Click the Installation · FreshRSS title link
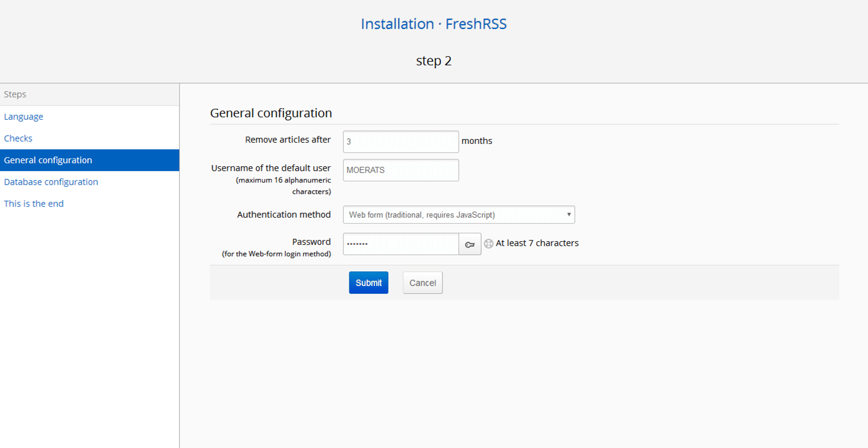The image size is (868, 448). click(434, 24)
